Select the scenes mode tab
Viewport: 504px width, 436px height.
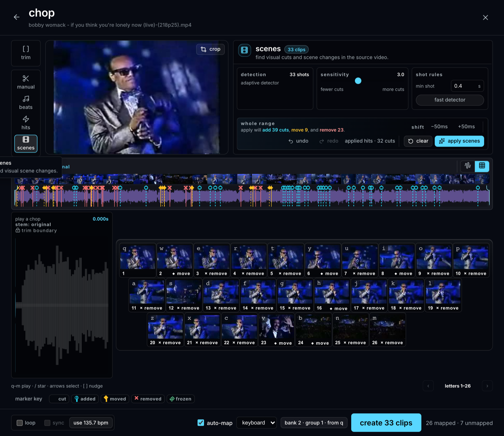26,144
